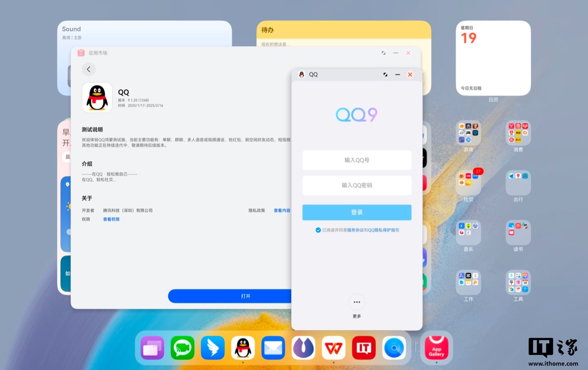Launch WPS Office from dock
The image size is (588, 370).
click(x=334, y=348)
